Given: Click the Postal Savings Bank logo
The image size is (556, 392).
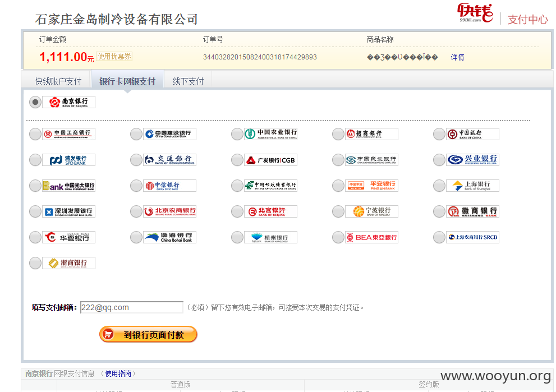Looking at the screenshot, I should click(270, 186).
